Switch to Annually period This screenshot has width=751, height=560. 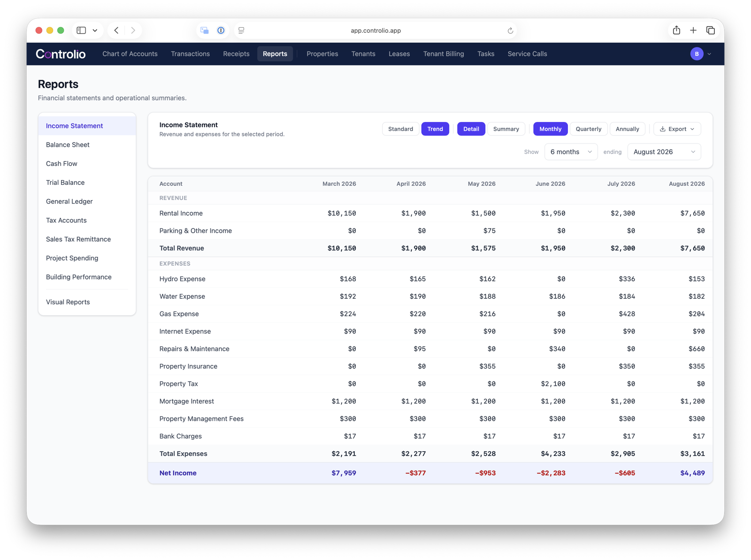(627, 129)
